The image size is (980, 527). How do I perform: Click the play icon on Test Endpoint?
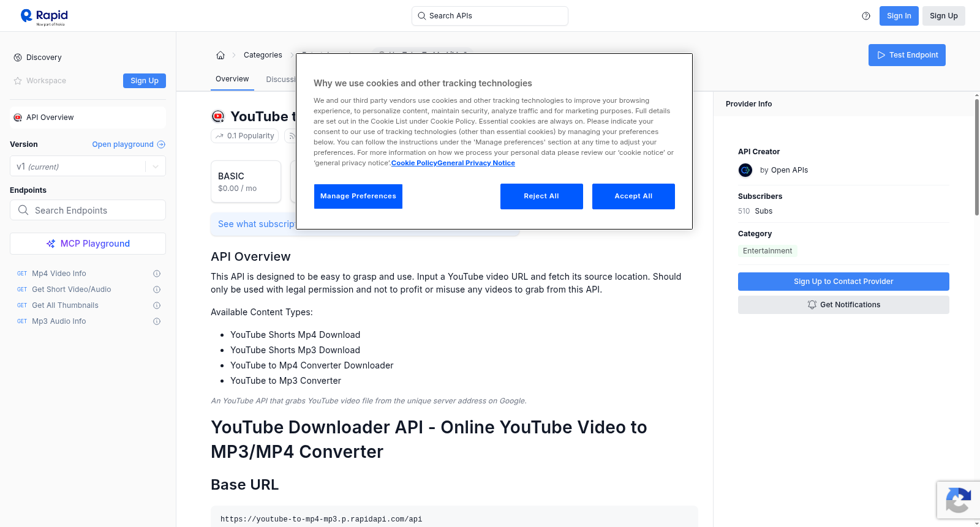point(881,55)
